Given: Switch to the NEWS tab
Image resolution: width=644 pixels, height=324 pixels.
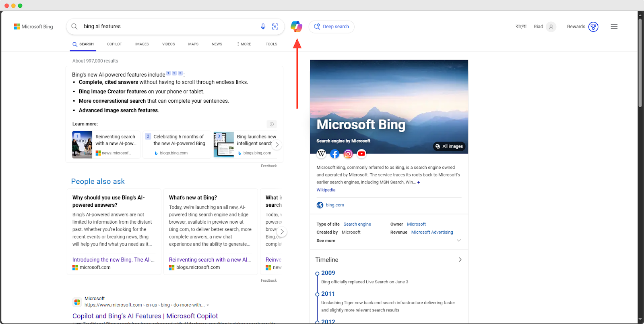Looking at the screenshot, I should (x=217, y=44).
